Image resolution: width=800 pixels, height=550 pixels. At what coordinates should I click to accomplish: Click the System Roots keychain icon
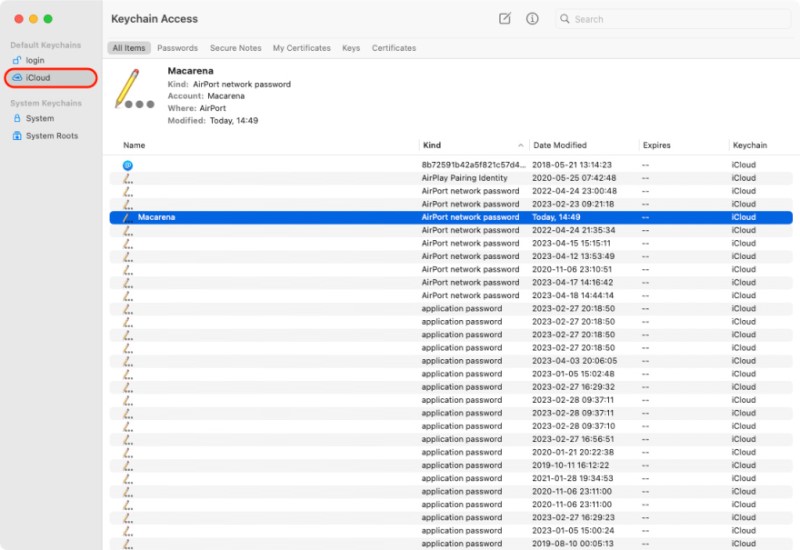(x=17, y=136)
